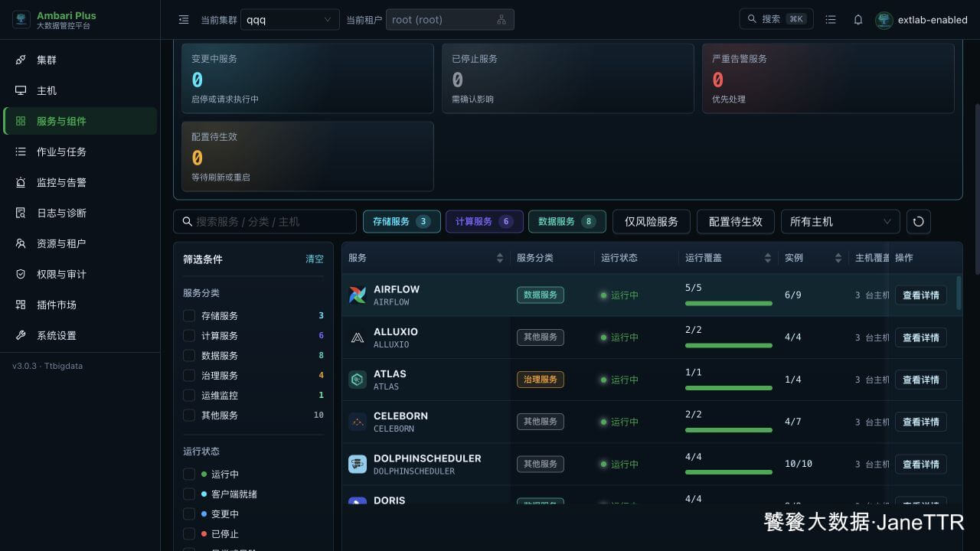
Task: Toggle the 仅风险服务 filter button
Action: tap(652, 221)
